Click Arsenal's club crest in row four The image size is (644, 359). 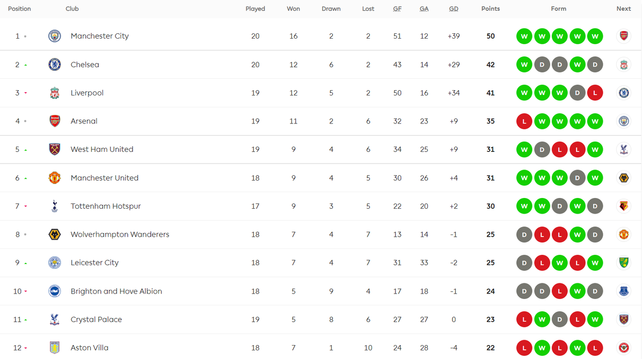click(x=54, y=121)
